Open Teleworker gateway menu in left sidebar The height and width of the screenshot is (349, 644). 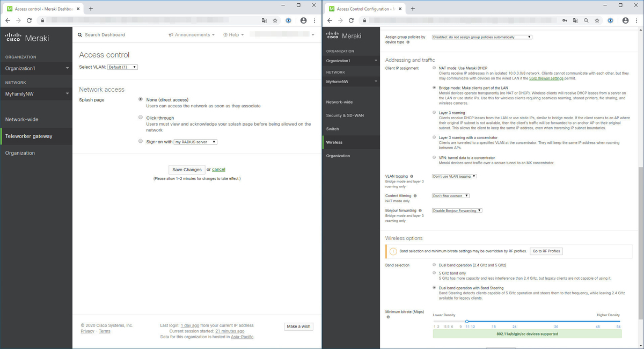[x=35, y=136]
